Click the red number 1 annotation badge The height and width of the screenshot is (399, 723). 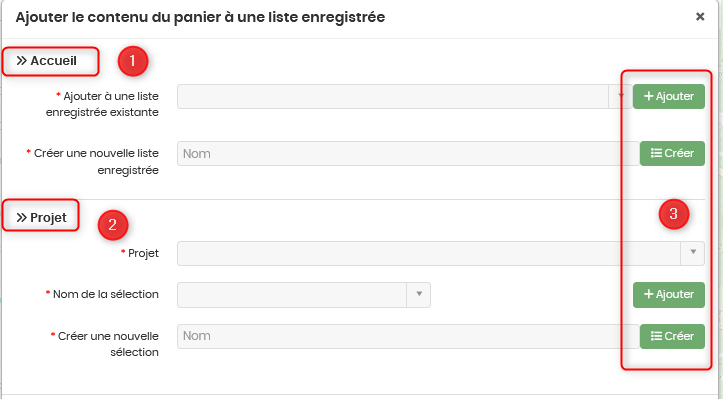[133, 61]
